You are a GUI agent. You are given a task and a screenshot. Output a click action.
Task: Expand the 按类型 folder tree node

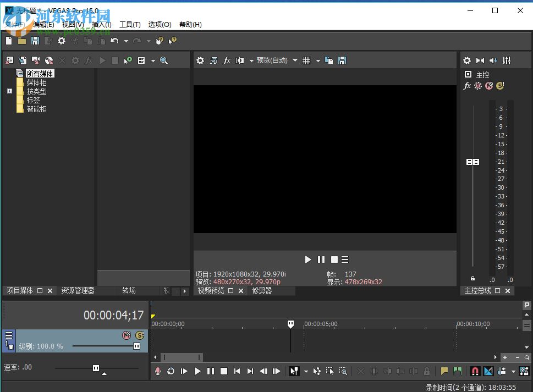[x=9, y=91]
